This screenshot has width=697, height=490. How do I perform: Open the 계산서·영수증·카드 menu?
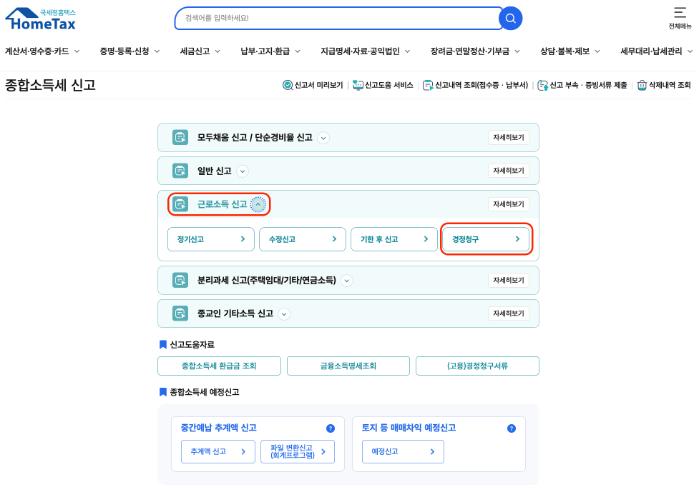[42, 52]
